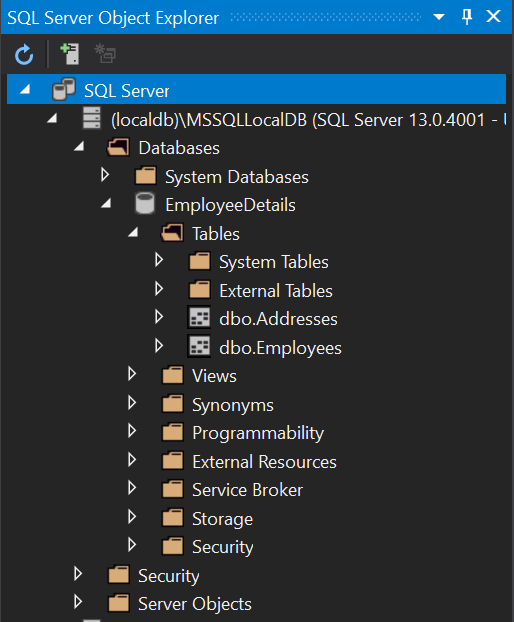This screenshot has height=622, width=514.
Task: Click the dbo.Addresses table icon
Action: [x=199, y=318]
